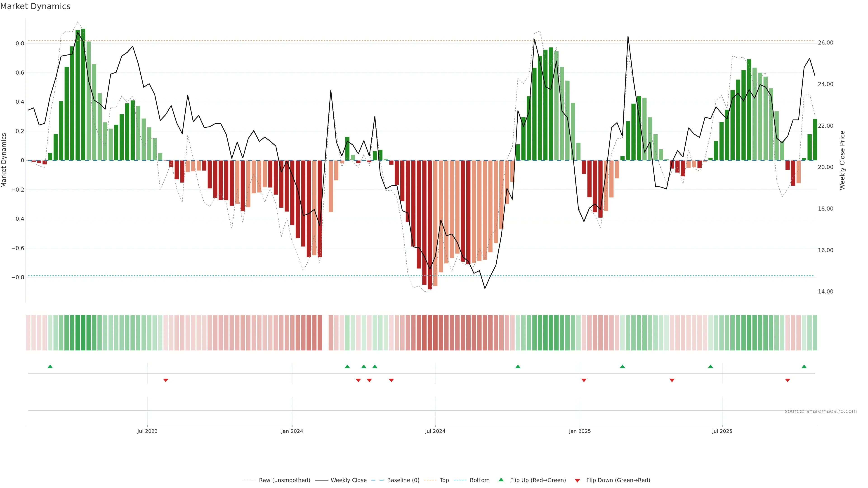Click the Weekly Close Price axis title
The width and height of the screenshot is (868, 488).
[x=842, y=160]
